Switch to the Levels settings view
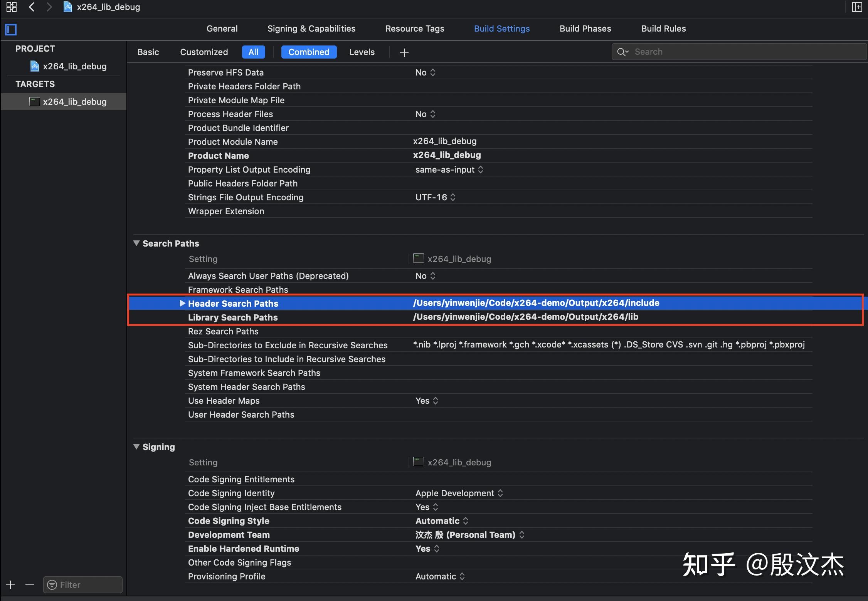 coord(362,52)
